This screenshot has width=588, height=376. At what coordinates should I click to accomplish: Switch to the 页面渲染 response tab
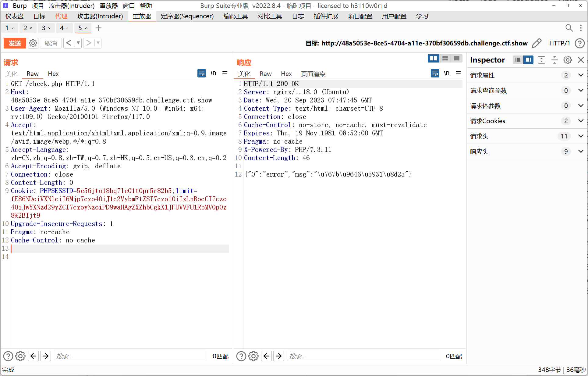[x=313, y=74]
